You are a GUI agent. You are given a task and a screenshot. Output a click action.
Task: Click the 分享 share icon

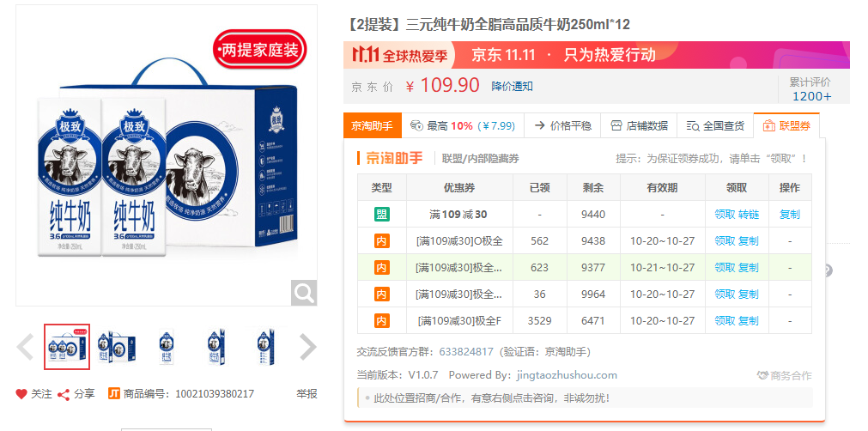64,394
